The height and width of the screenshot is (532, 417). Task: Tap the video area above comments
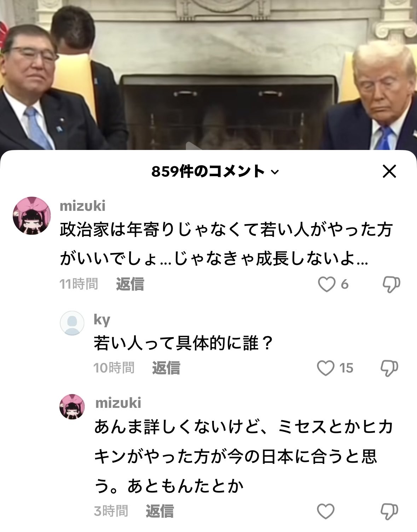[208, 75]
